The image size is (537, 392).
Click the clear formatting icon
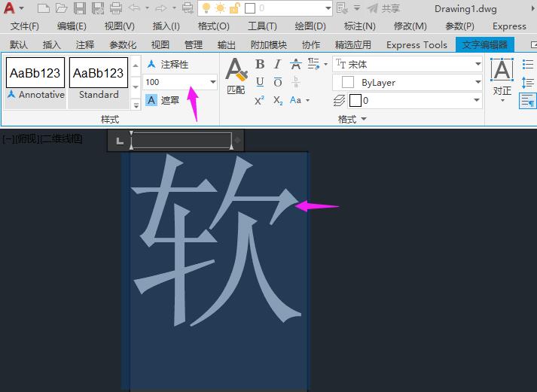313,64
